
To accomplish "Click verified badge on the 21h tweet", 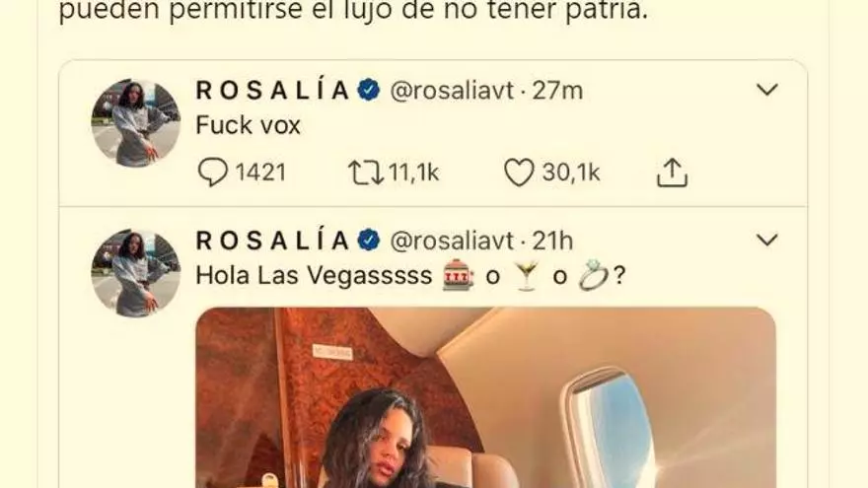I will click(369, 241).
